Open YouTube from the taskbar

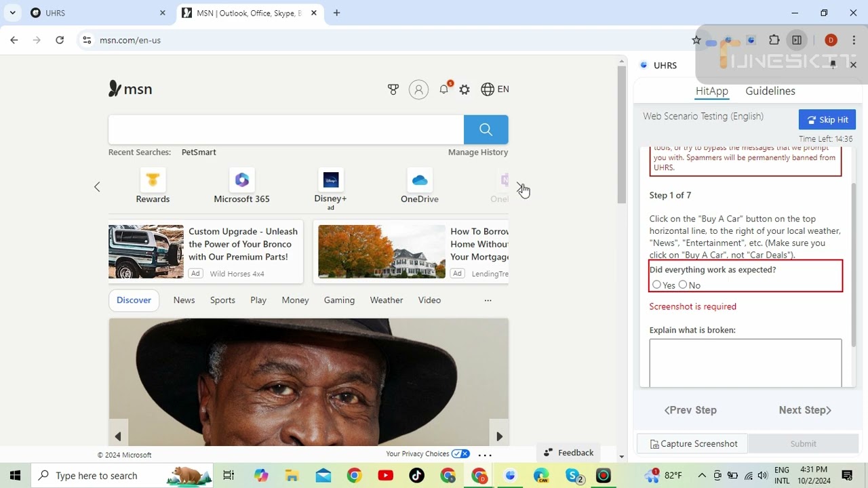(x=386, y=476)
